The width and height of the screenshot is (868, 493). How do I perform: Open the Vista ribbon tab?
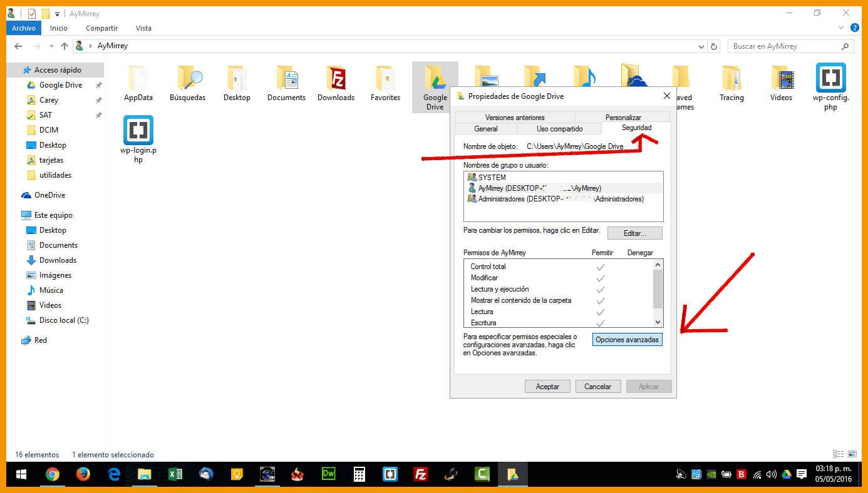(x=143, y=28)
